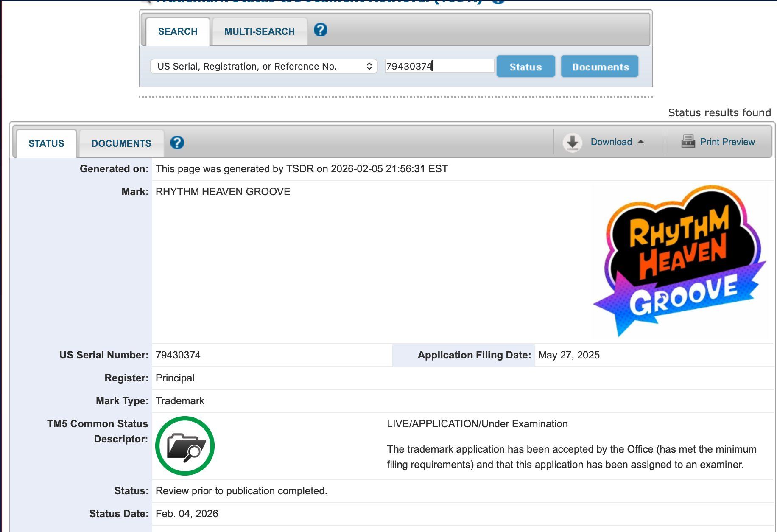This screenshot has height=532, width=777.
Task: Click the May 27, 2025 filing date
Action: pyautogui.click(x=569, y=355)
